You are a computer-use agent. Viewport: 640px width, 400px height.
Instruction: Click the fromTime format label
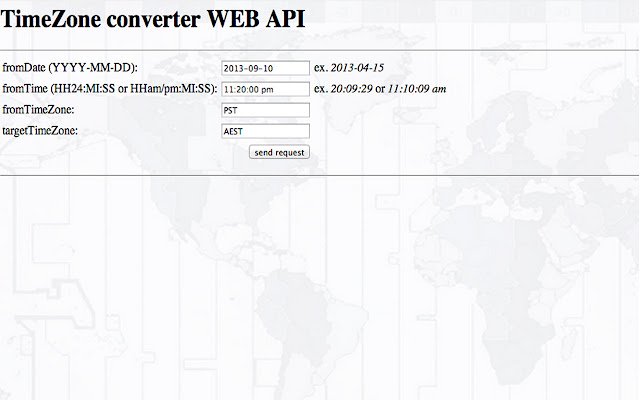click(110, 89)
